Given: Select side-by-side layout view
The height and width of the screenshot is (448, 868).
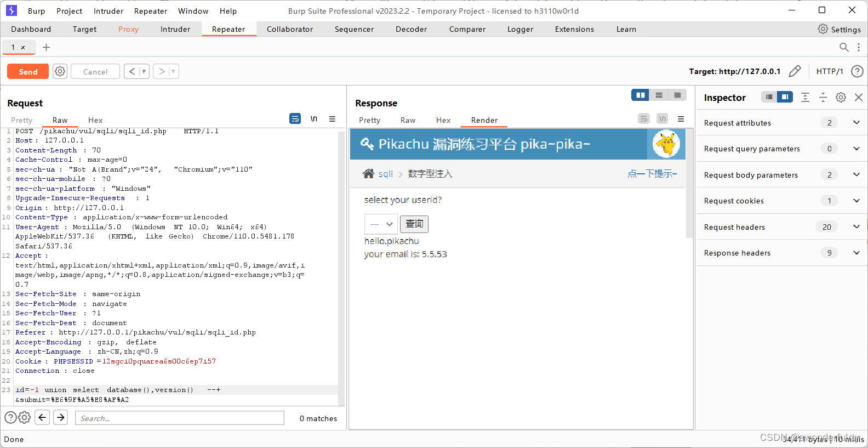Looking at the screenshot, I should 640,95.
